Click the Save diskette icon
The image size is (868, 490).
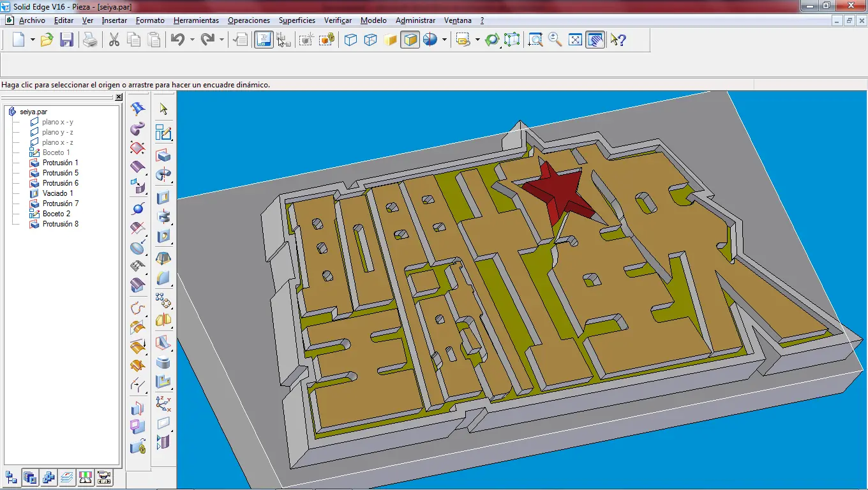(66, 40)
